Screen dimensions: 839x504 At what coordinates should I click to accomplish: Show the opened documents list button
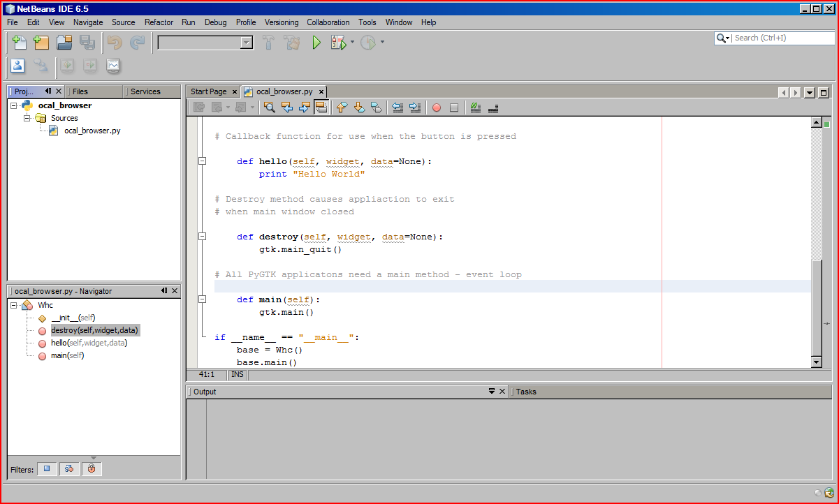pos(810,92)
